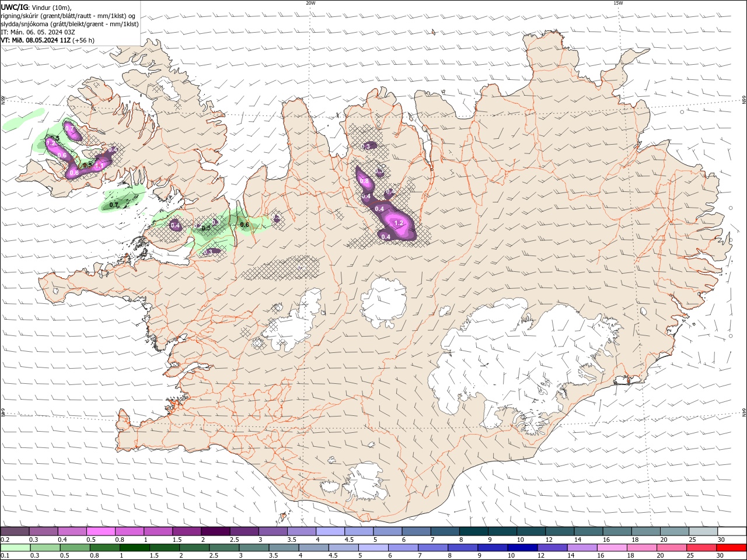747x560 pixels.
Task: Pick bottom-row legend swatch between 6 and 7
Action: (x=403, y=548)
